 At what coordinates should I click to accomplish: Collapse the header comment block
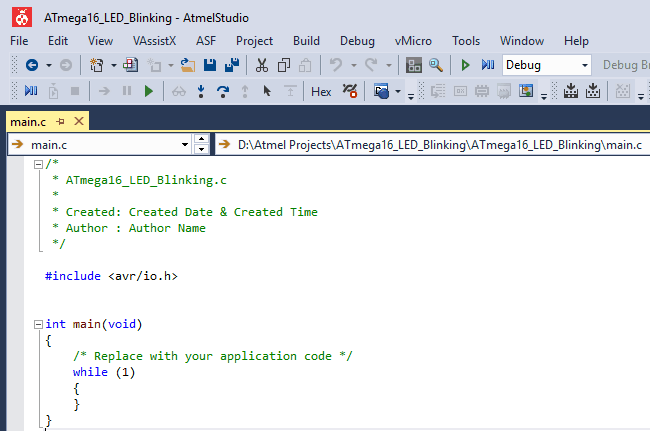(x=38, y=165)
